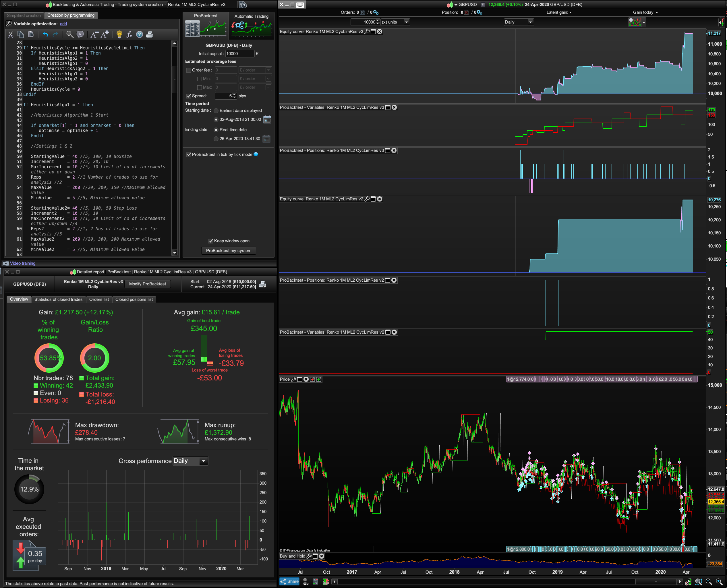The height and width of the screenshot is (588, 727).
Task: Enable the Order fee checkbox
Action: [189, 70]
